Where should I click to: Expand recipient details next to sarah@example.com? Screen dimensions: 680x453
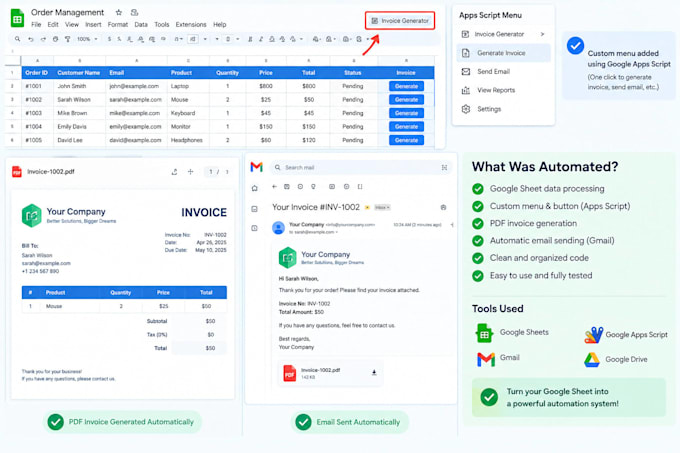pos(337,232)
